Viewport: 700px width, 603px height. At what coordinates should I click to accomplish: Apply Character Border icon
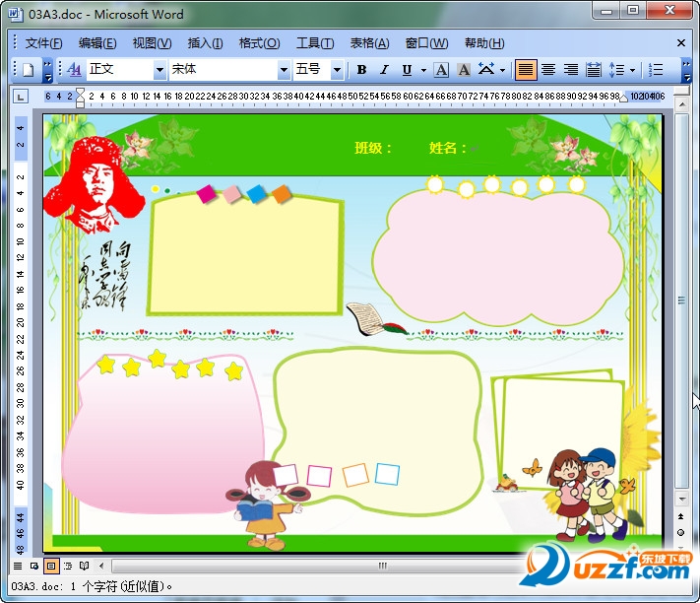coord(441,70)
